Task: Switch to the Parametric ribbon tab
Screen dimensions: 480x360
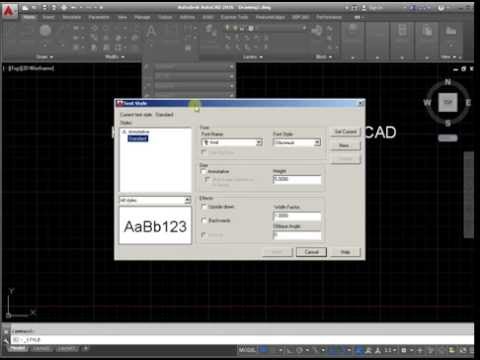Action: point(99,17)
